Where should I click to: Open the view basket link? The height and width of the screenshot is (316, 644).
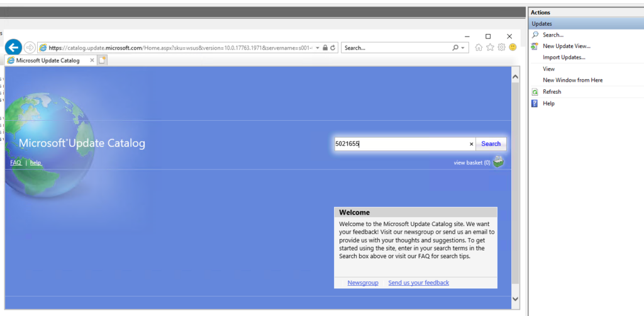coord(472,163)
